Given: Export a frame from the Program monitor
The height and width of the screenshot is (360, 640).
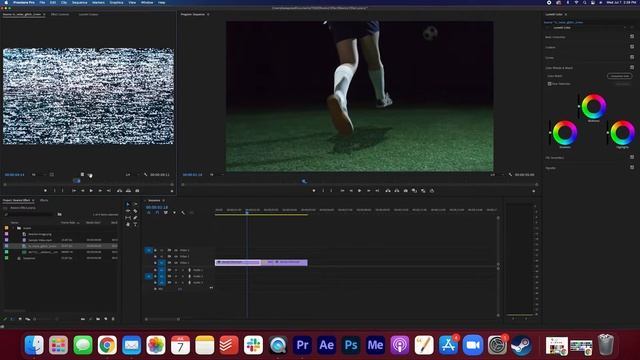Looking at the screenshot, I should coord(406,191).
